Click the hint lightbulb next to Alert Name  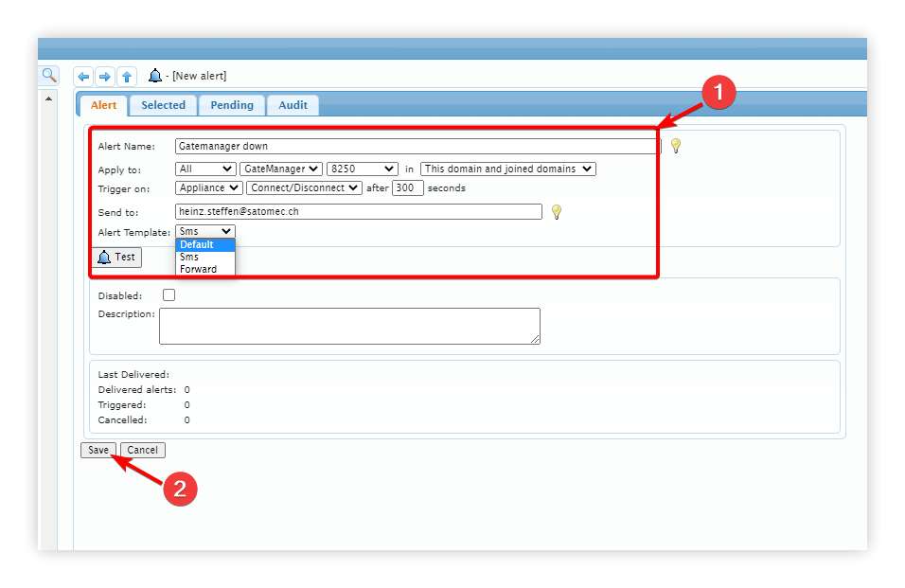(676, 146)
